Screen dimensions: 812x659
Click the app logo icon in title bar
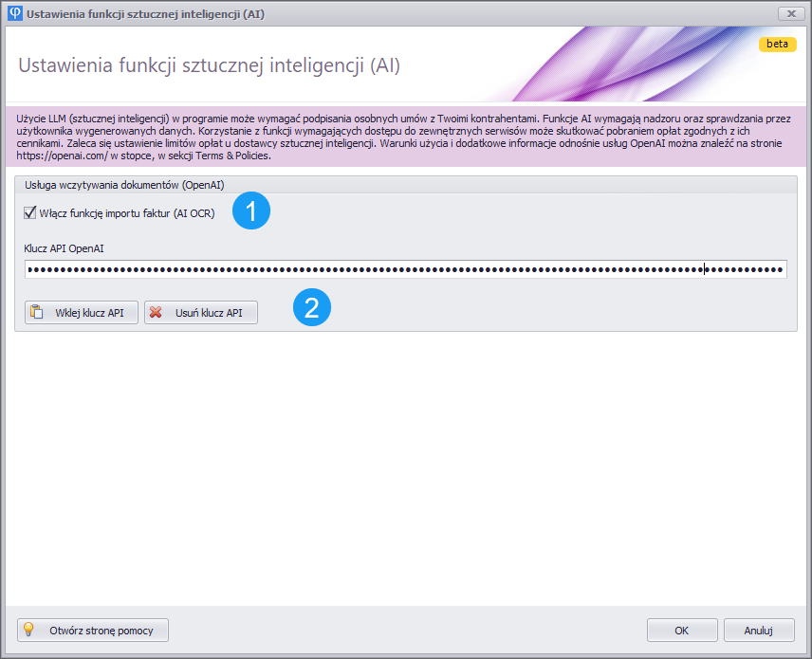(14, 13)
